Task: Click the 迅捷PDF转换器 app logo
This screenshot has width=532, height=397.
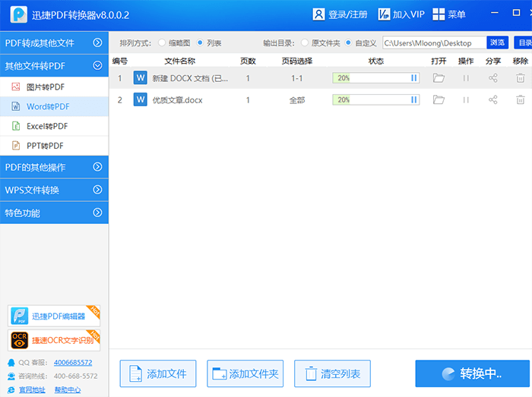Action: coord(19,14)
